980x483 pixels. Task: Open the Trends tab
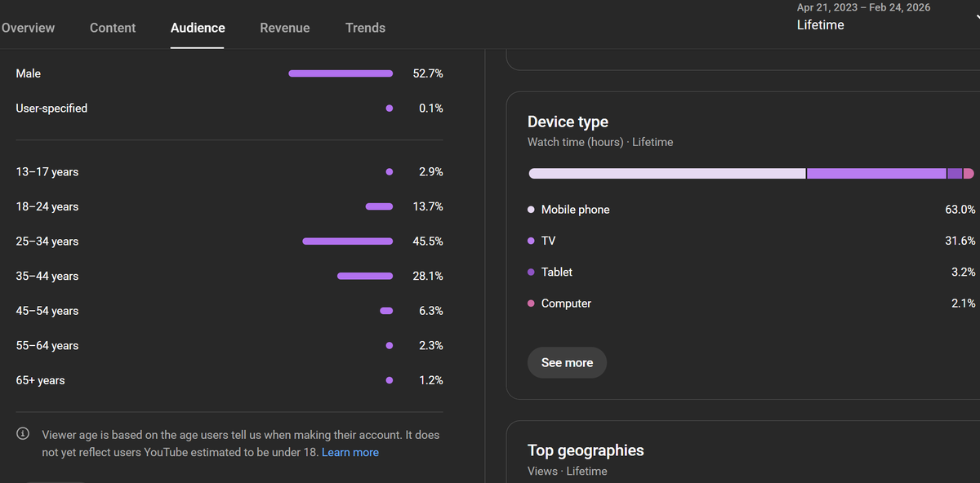[365, 28]
